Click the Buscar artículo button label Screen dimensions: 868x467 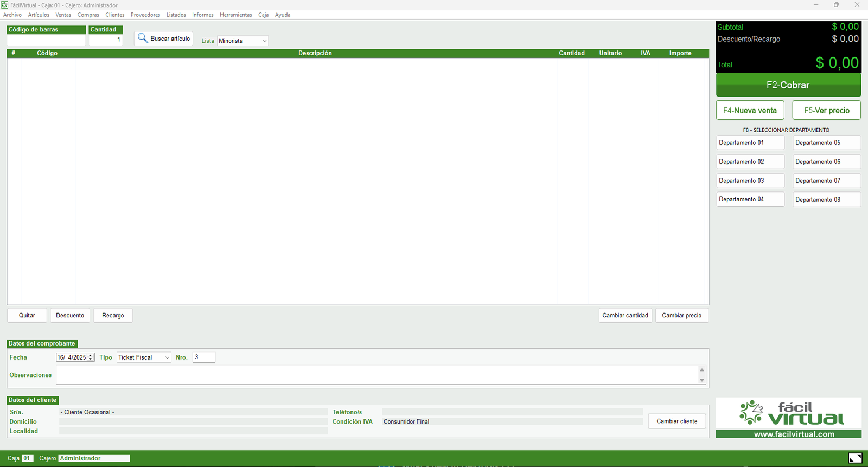click(170, 39)
